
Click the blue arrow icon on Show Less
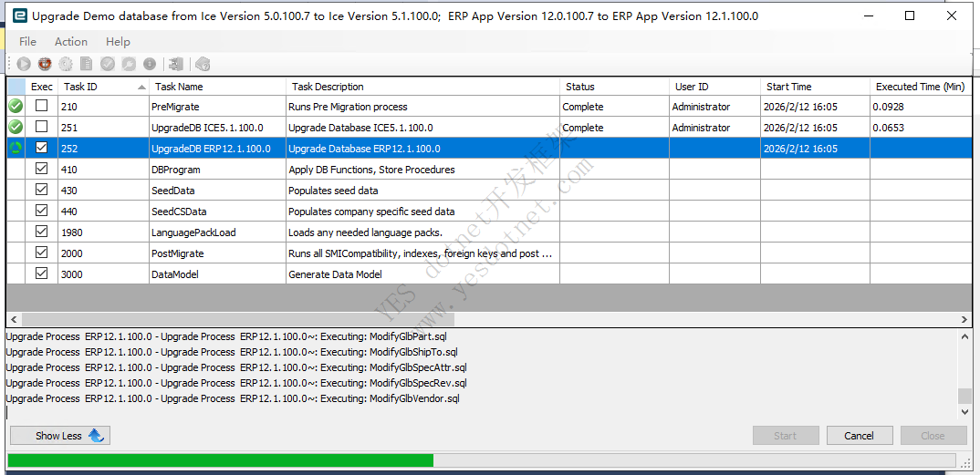click(x=96, y=436)
